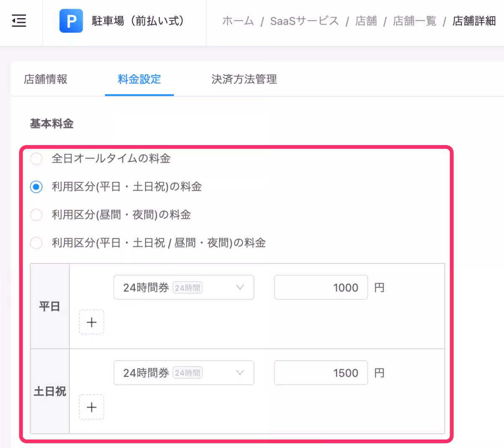Viewport: 504px width, 448px height.
Task: Edit the 土日祝 price field showing 1500
Action: coord(320,373)
